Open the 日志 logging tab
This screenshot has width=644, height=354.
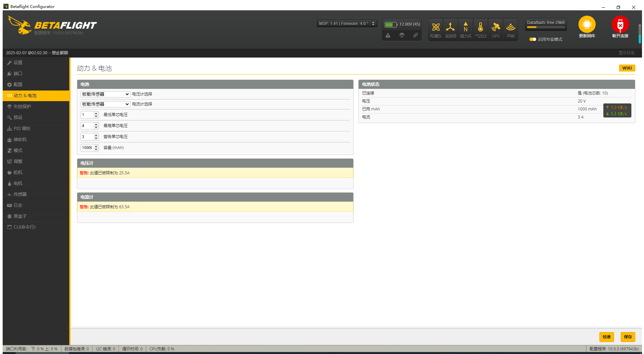(x=36, y=205)
